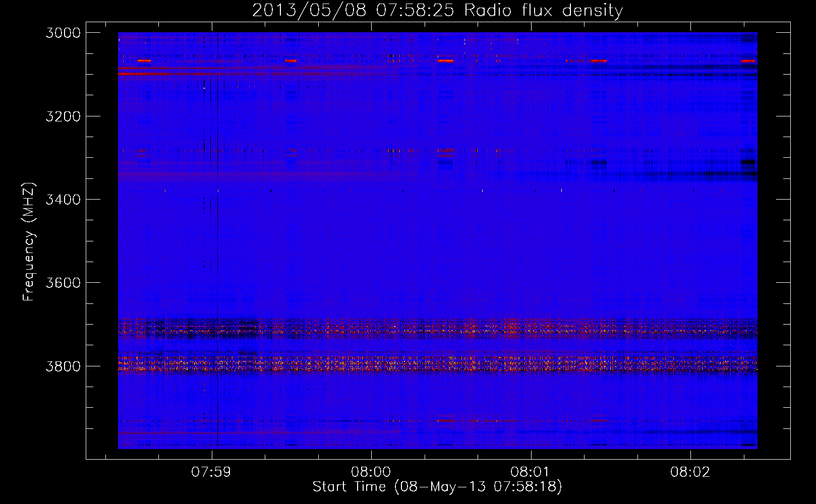This screenshot has width=816, height=504.
Task: Click the title timestamp '07:58:25'
Action: (415, 10)
